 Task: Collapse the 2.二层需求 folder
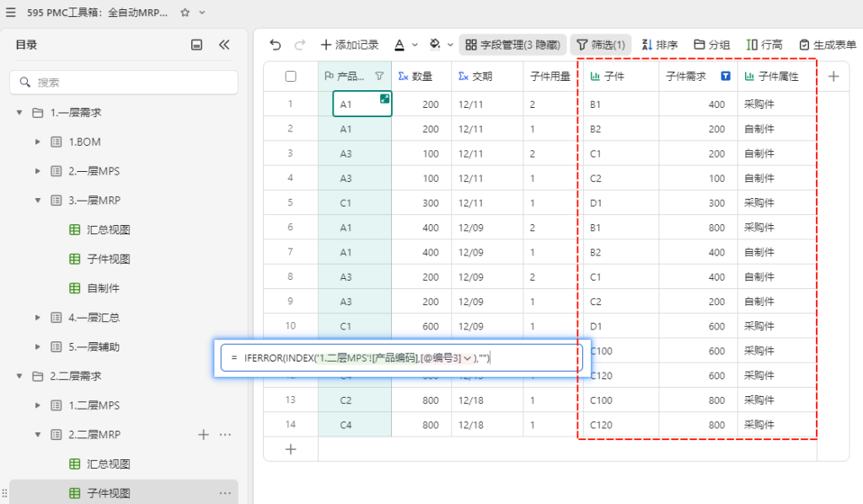19,376
